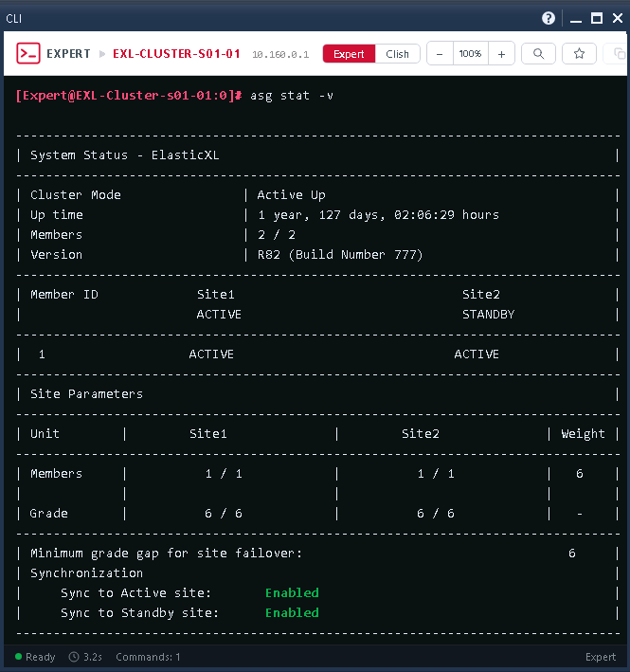Zoom in with the plus button
This screenshot has width=630, height=672.
point(501,54)
